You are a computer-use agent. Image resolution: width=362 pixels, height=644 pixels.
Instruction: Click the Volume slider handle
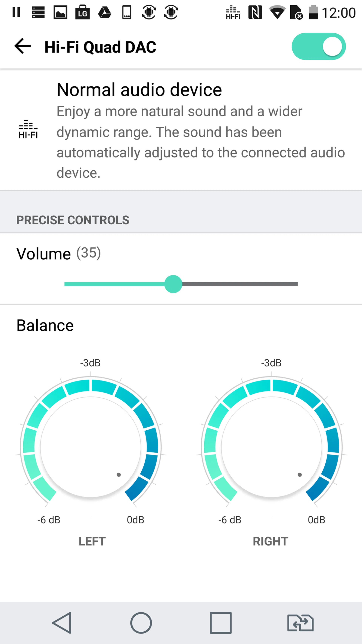(173, 284)
